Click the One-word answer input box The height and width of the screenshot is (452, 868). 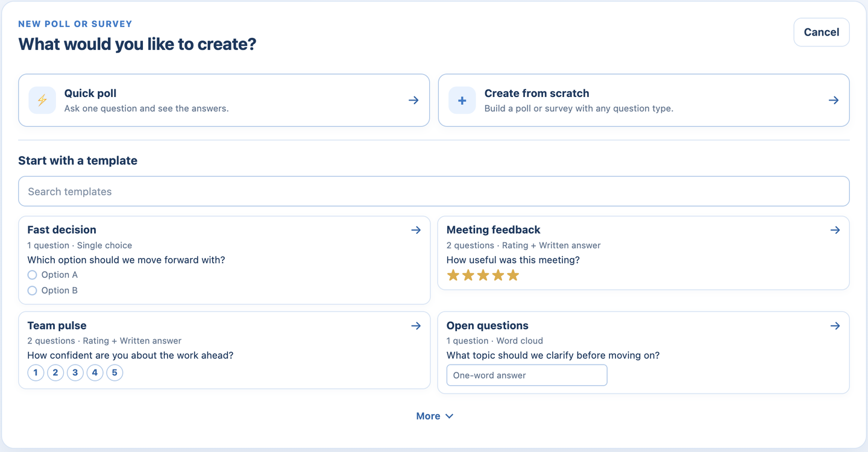(527, 375)
